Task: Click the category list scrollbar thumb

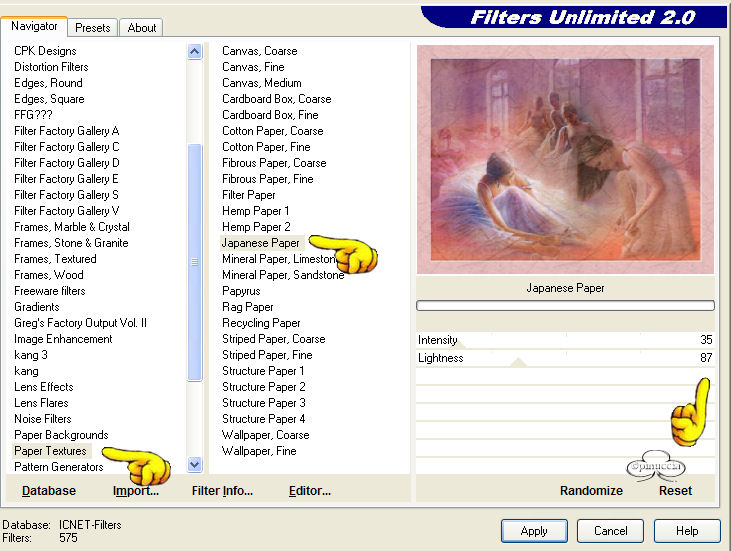Action: 194,262
